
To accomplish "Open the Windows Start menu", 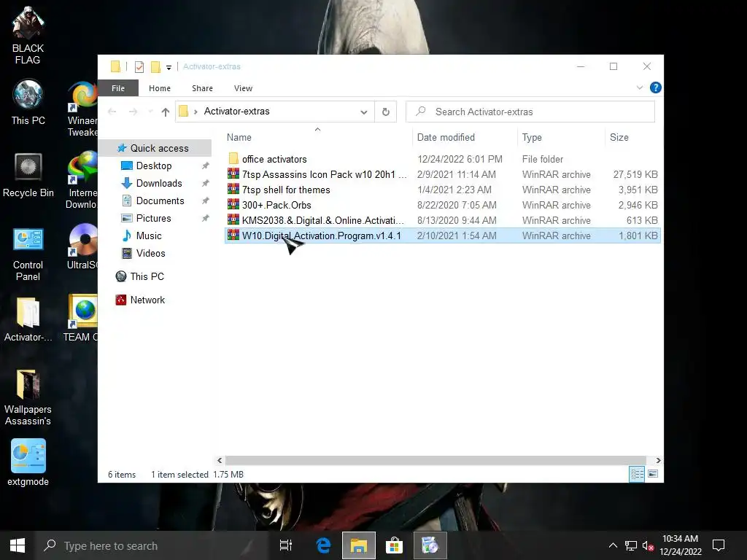I will (18, 545).
